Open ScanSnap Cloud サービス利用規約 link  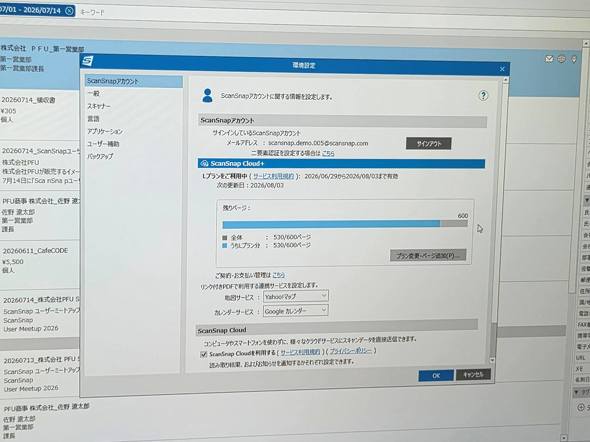click(300, 352)
